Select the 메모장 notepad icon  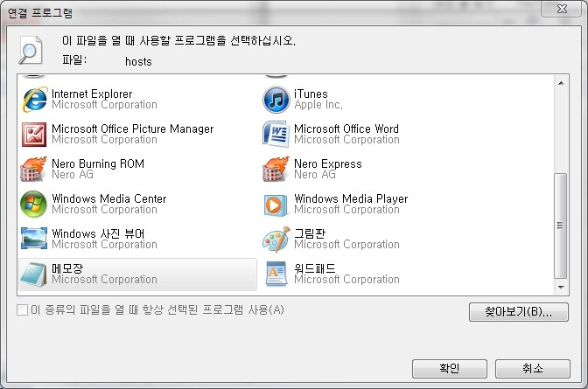point(34,274)
